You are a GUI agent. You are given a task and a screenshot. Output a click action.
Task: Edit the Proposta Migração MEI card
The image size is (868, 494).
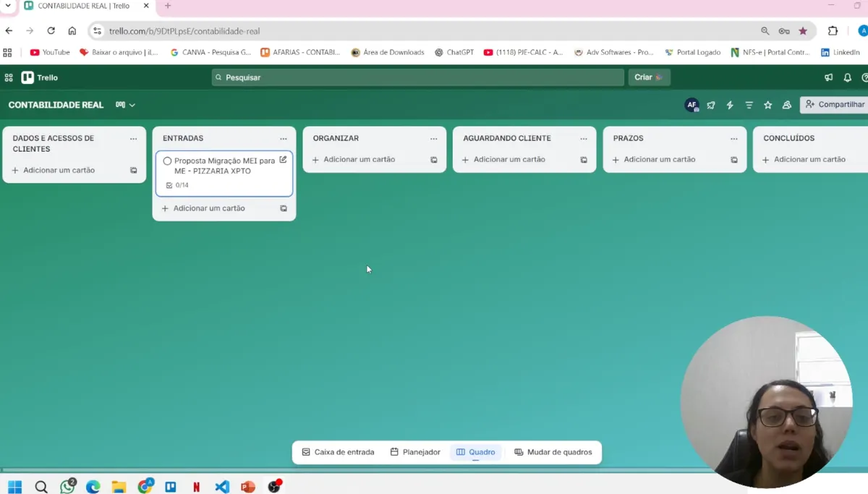(x=283, y=160)
